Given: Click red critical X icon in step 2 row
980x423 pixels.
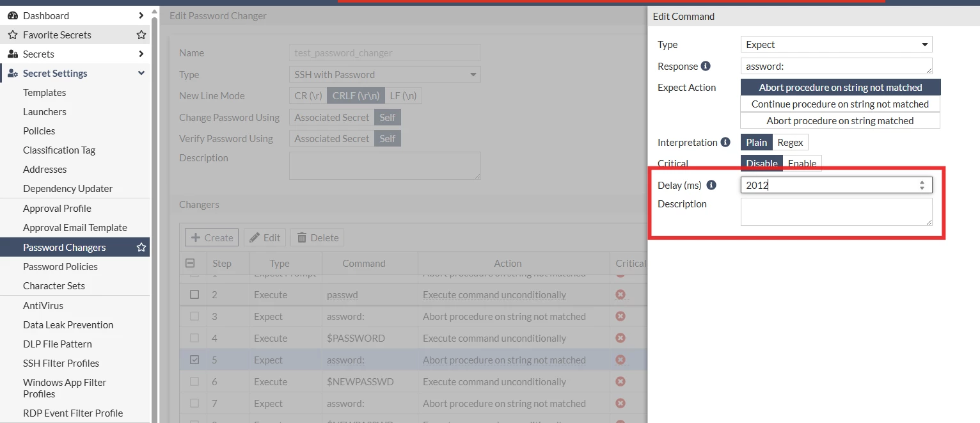Looking at the screenshot, I should (x=620, y=294).
